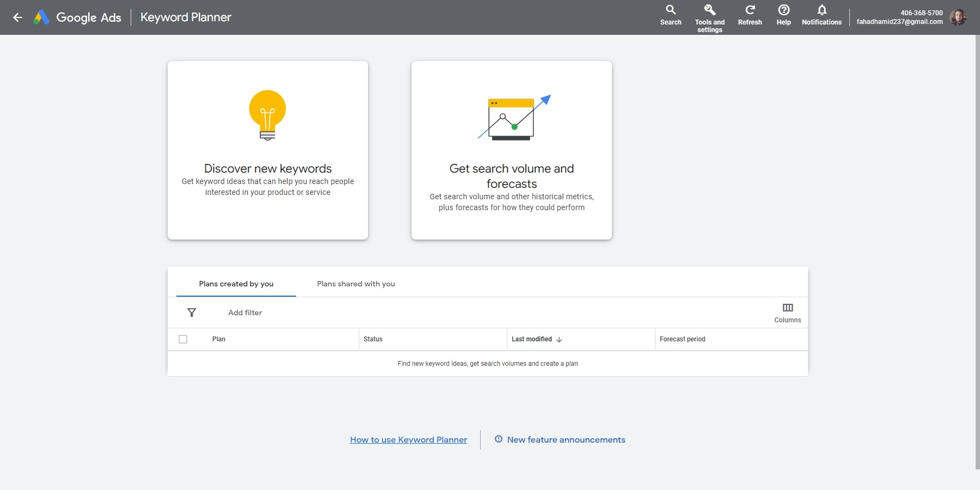
Task: Open the Search icon in the top toolbar
Action: (670, 14)
